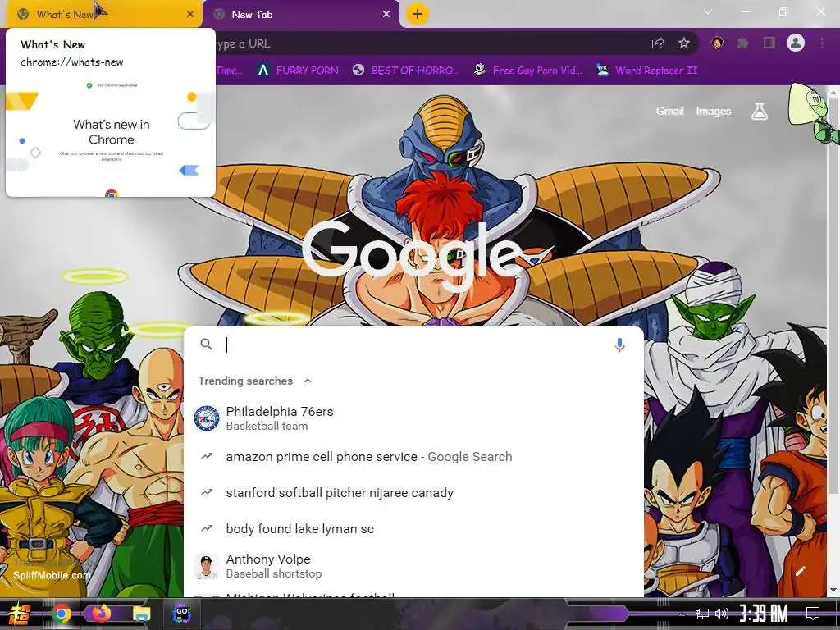Bookmark this tab with star icon
Image resolution: width=840 pixels, height=630 pixels.
(684, 43)
